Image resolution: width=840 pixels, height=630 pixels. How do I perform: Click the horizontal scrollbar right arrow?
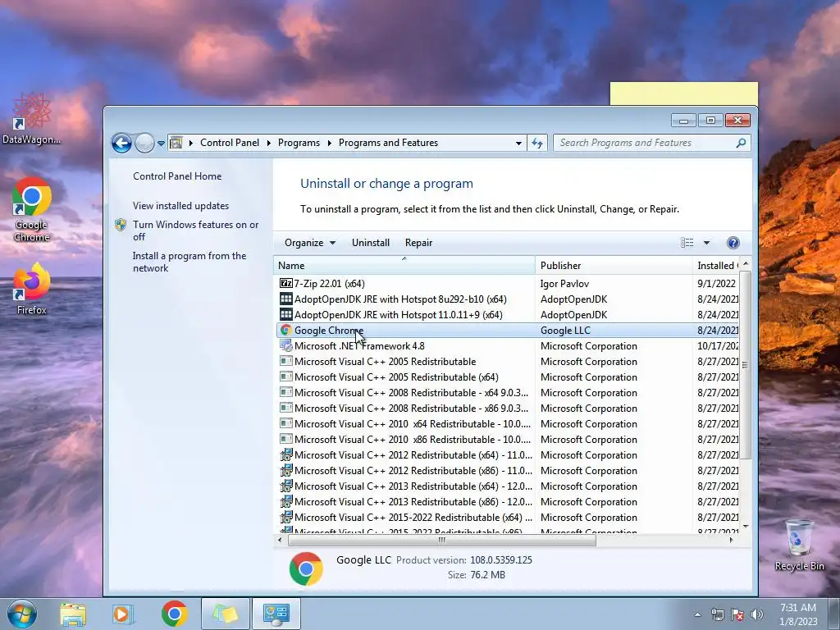731,540
